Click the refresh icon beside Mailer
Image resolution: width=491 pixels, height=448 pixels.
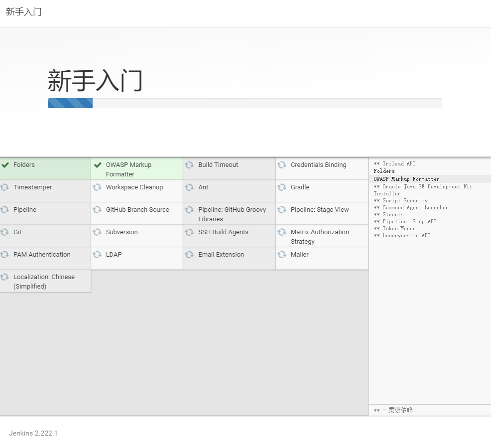[x=282, y=254]
